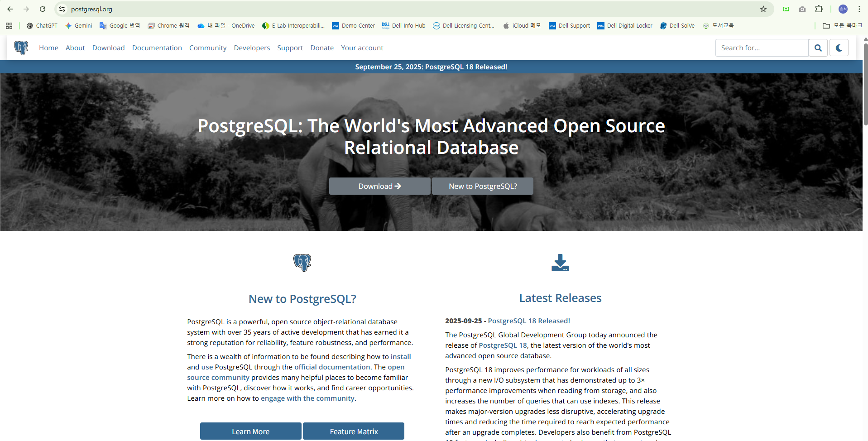
Task: Click the browser back arrow
Action: pyautogui.click(x=10, y=9)
